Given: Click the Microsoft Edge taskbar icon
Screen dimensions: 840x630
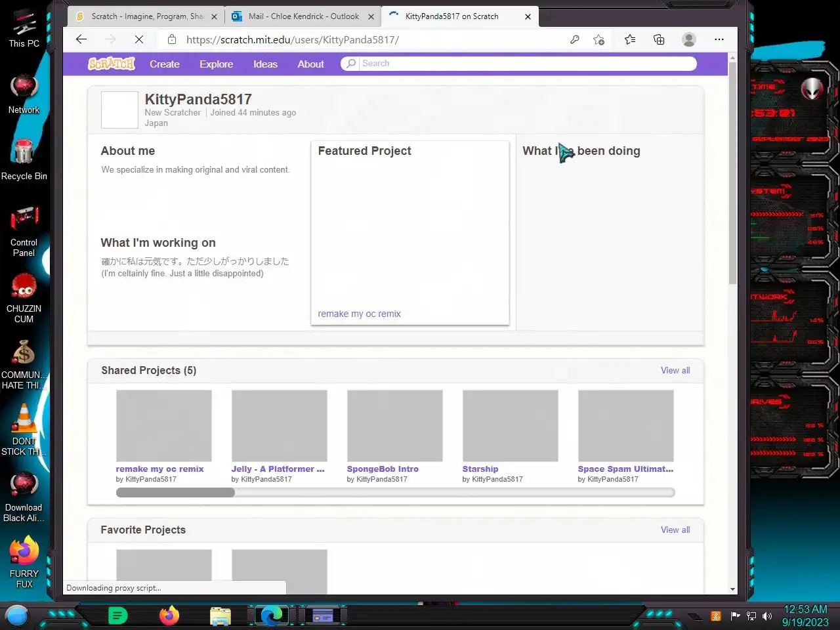Looking at the screenshot, I should coord(271,616).
